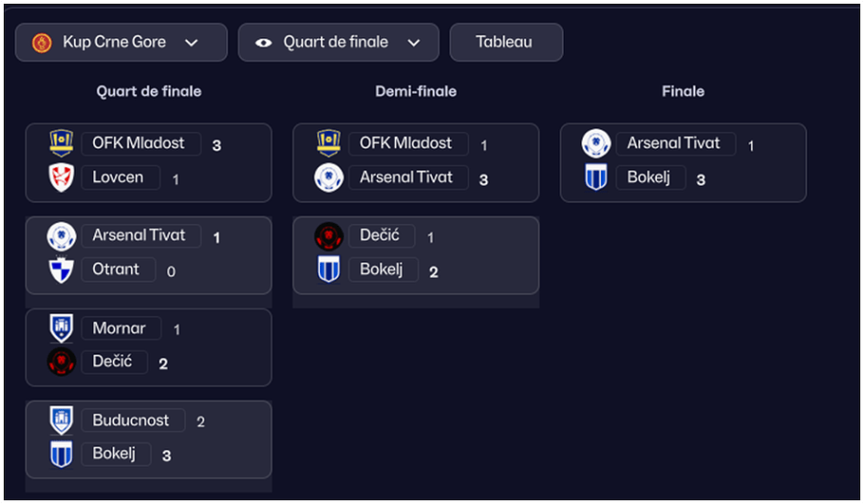Screen dimensions: 864x504
Task: Click the Otrant club crest
Action: [x=62, y=270]
